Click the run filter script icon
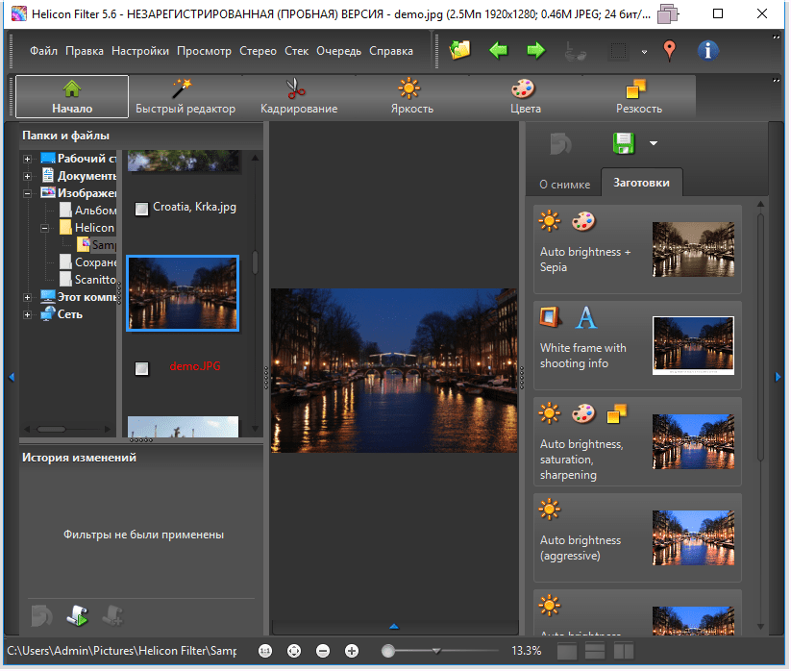Screen dimensions: 791x672 (x=77, y=615)
